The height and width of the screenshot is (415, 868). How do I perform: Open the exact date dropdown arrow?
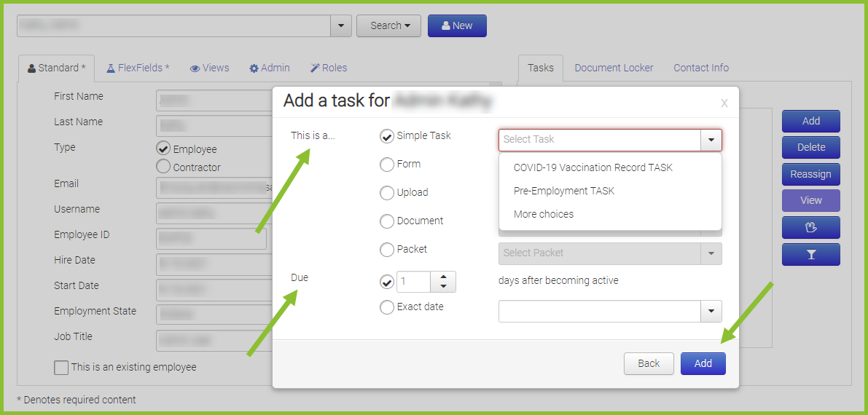coord(711,311)
